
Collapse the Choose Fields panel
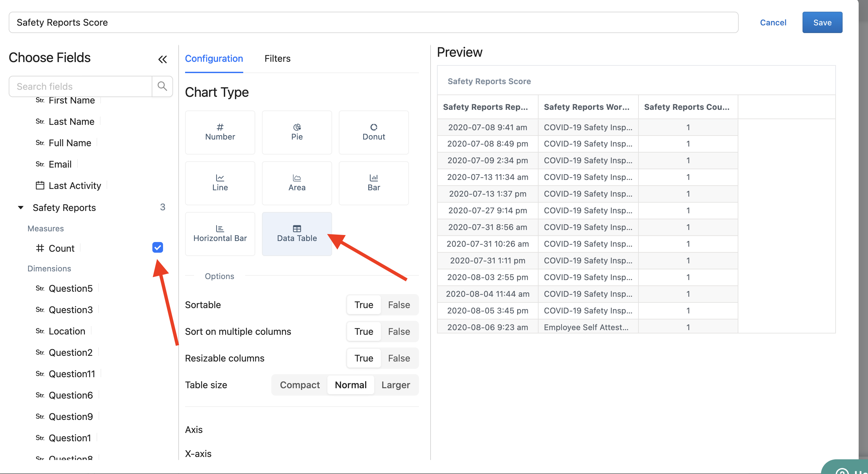162,60
